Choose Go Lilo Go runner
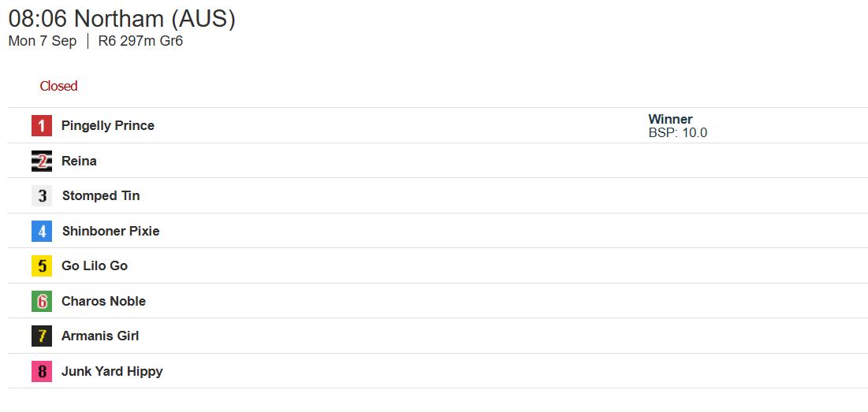Screen dimensions: 868x412 click(95, 266)
